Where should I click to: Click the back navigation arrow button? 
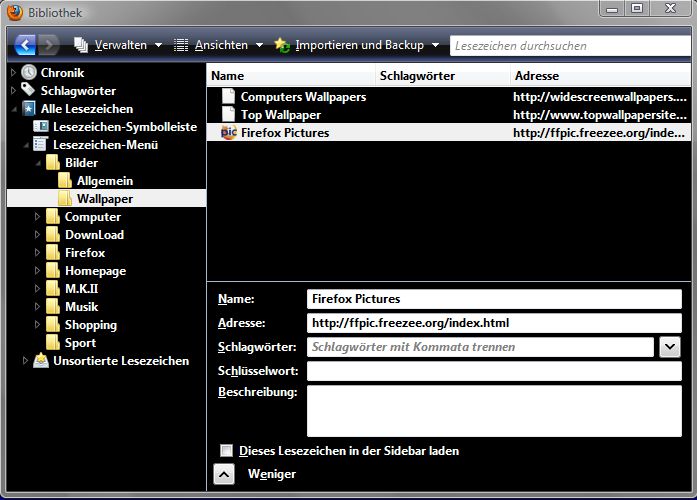click(25, 45)
